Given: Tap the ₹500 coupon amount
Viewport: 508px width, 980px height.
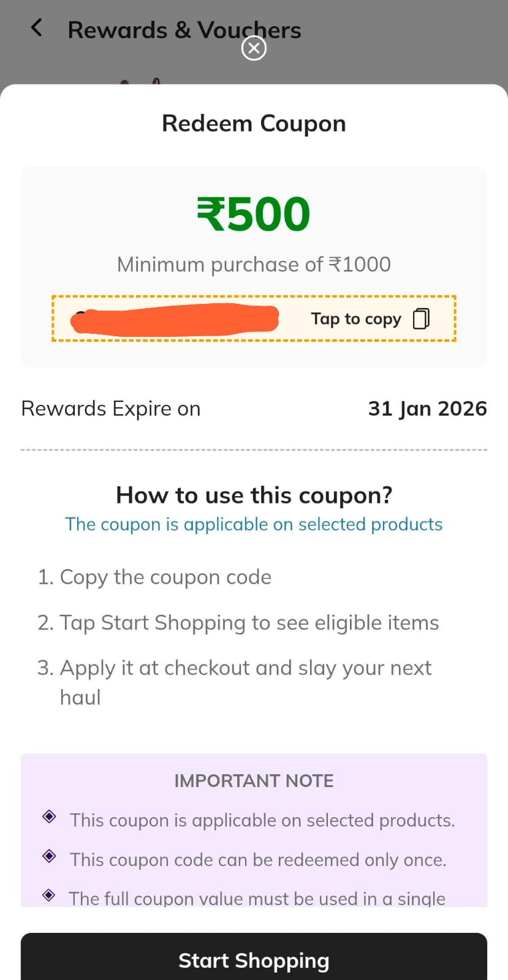Looking at the screenshot, I should (254, 214).
